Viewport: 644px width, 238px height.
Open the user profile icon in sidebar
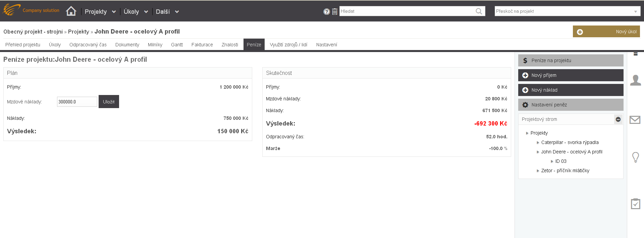(x=636, y=80)
